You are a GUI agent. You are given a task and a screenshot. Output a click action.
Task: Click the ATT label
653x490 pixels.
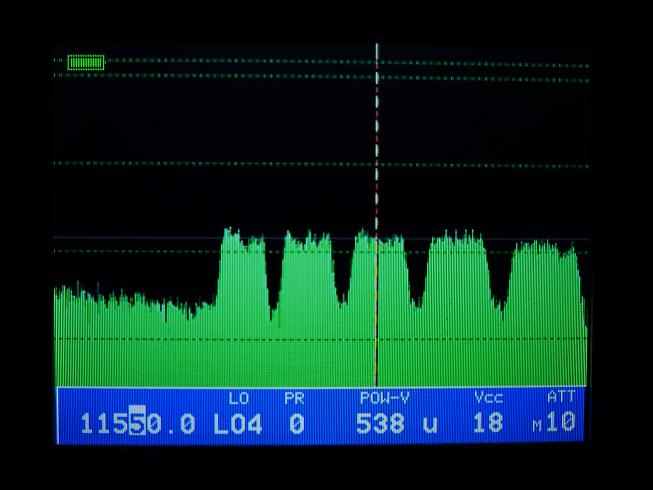coord(561,397)
